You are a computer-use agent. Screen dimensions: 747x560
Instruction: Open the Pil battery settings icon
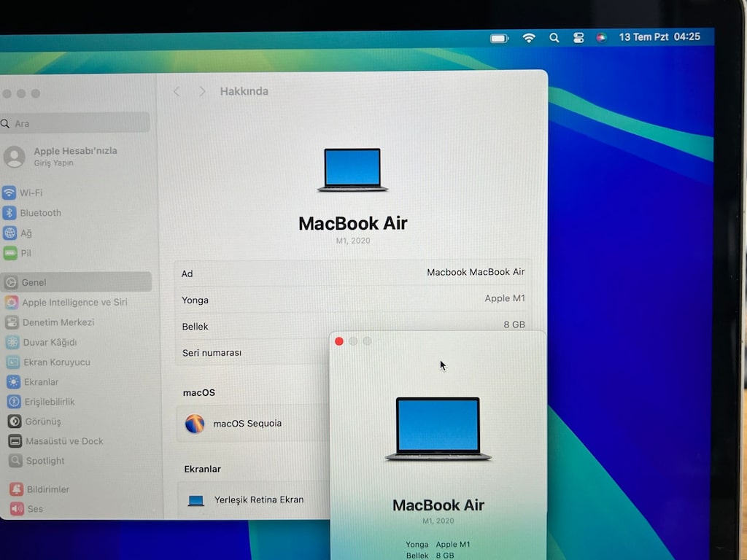(10, 253)
